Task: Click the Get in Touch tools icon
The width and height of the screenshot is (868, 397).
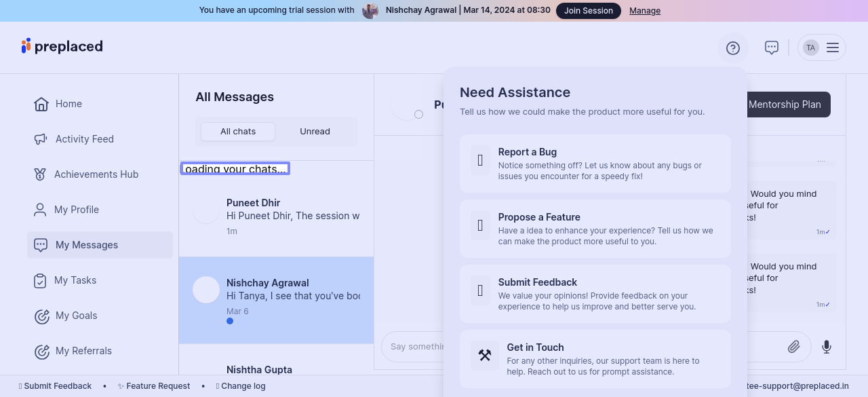Action: click(484, 356)
